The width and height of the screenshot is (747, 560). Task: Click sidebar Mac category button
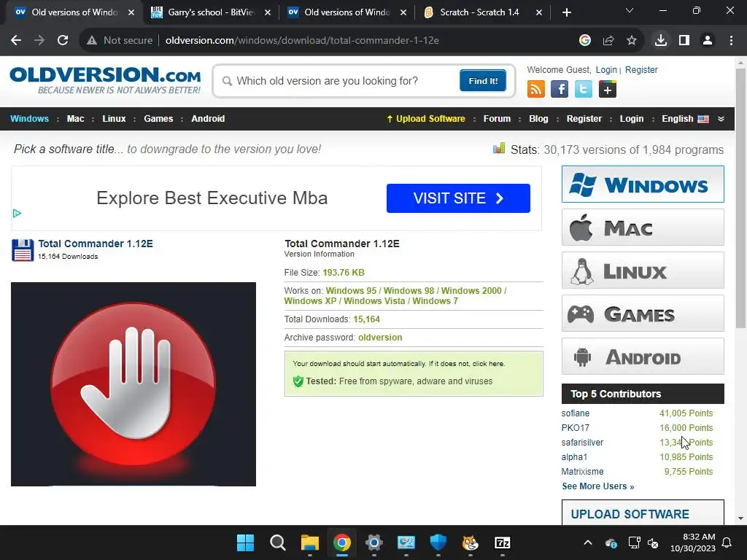643,227
